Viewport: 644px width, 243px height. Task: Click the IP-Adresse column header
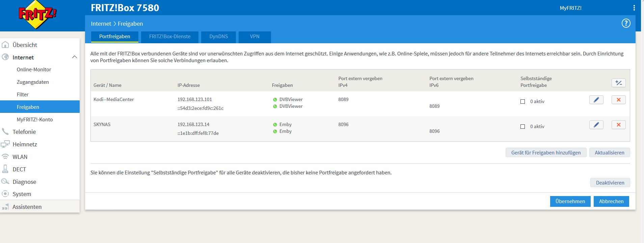coord(189,85)
